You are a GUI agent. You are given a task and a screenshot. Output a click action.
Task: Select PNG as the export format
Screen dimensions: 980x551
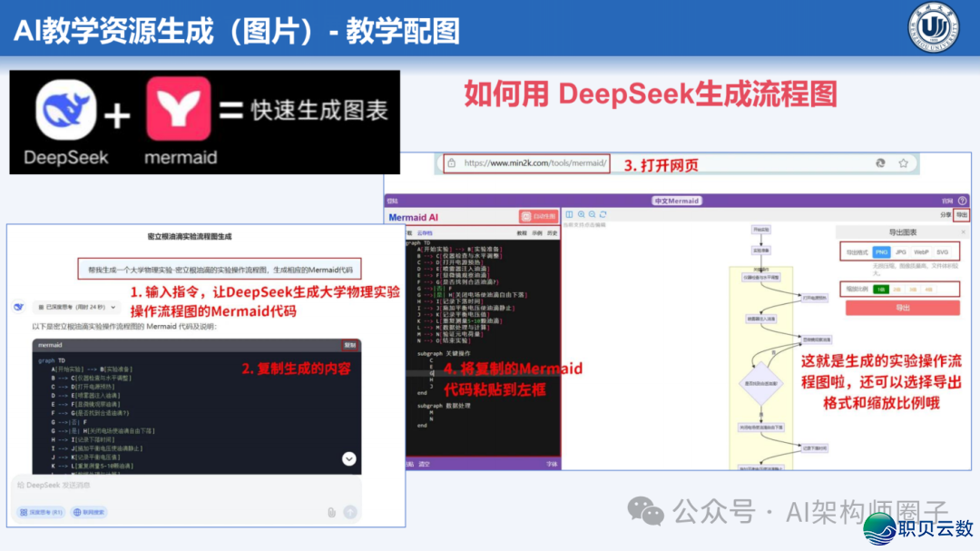(881, 252)
